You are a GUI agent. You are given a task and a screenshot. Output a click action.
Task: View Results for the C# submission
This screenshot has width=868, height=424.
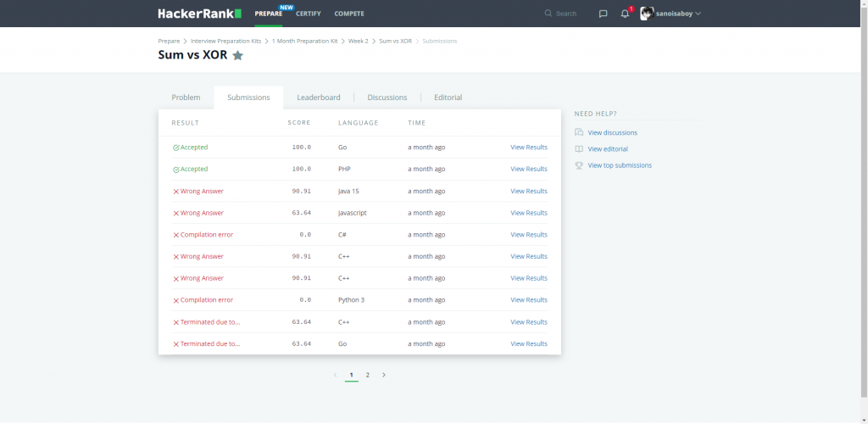click(x=529, y=235)
